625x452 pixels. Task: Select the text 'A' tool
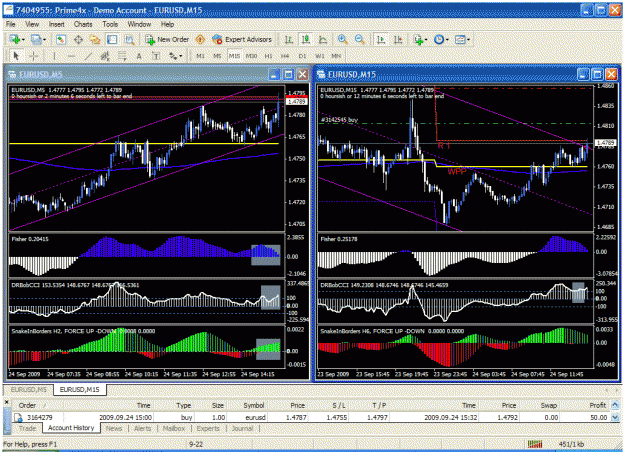[139, 56]
